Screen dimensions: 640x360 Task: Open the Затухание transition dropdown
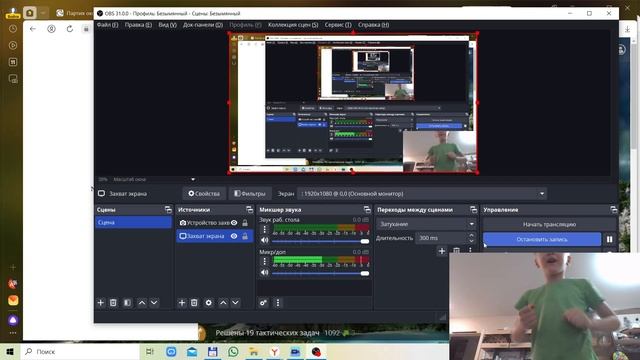[426, 224]
